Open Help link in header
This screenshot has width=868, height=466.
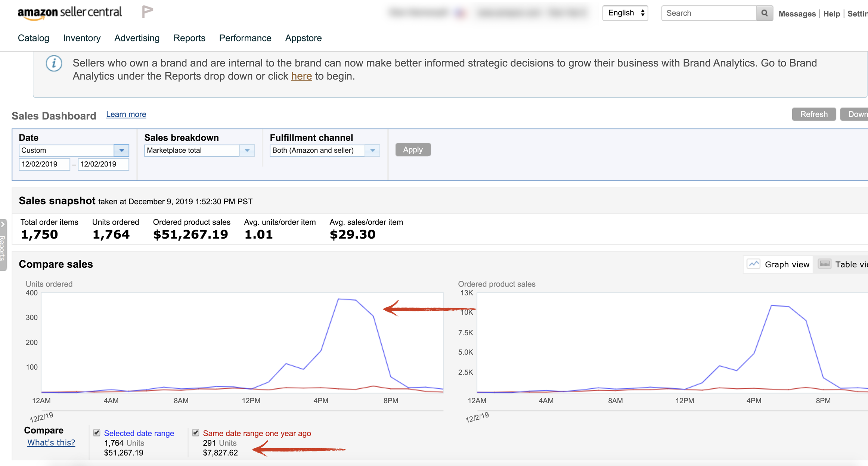(832, 14)
